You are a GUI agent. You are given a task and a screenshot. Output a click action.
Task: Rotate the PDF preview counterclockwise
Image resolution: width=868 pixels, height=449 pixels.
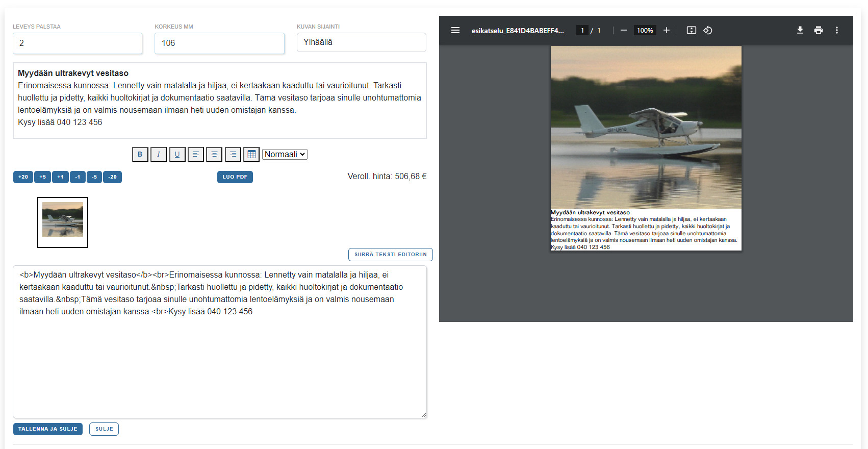coord(707,30)
